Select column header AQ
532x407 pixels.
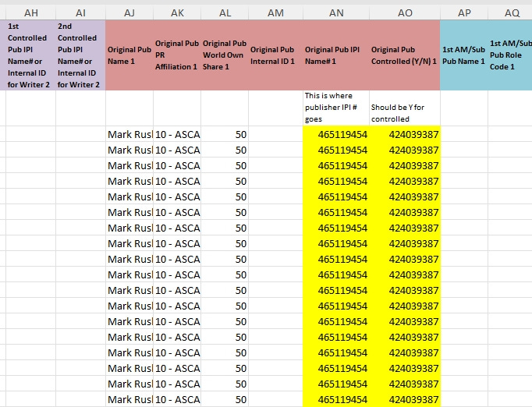(510, 13)
